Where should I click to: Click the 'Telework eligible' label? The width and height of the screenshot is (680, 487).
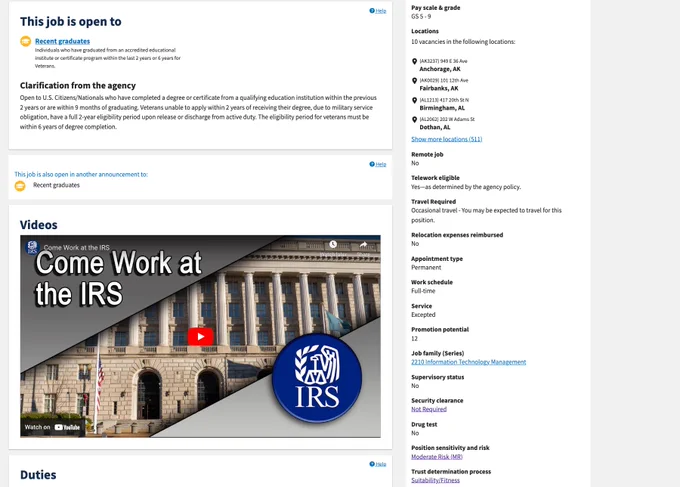click(x=435, y=178)
